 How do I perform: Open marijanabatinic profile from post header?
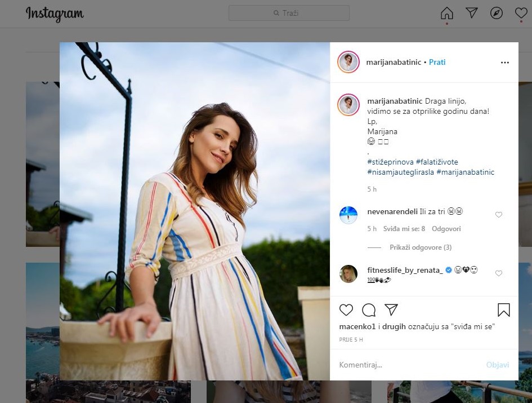[394, 62]
